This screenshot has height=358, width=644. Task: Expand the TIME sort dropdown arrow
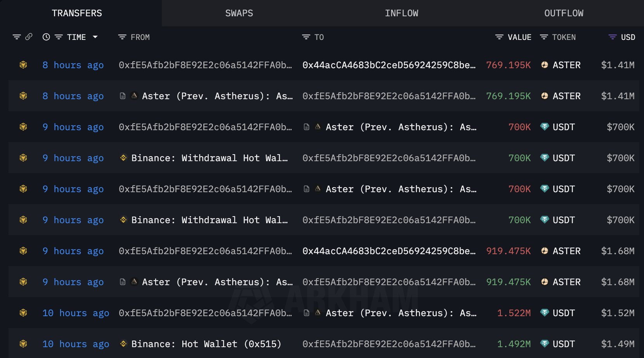tap(95, 37)
